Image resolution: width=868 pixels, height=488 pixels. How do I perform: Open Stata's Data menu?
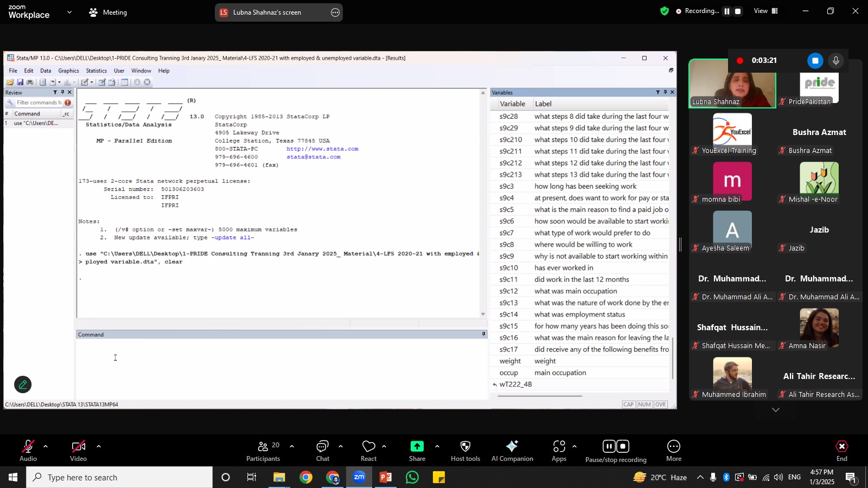pyautogui.click(x=46, y=70)
